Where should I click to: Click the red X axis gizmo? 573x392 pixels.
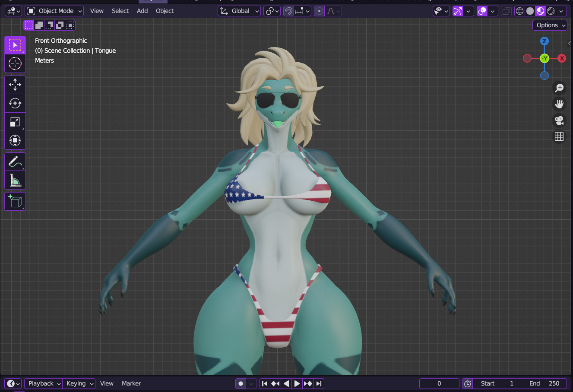coord(562,58)
